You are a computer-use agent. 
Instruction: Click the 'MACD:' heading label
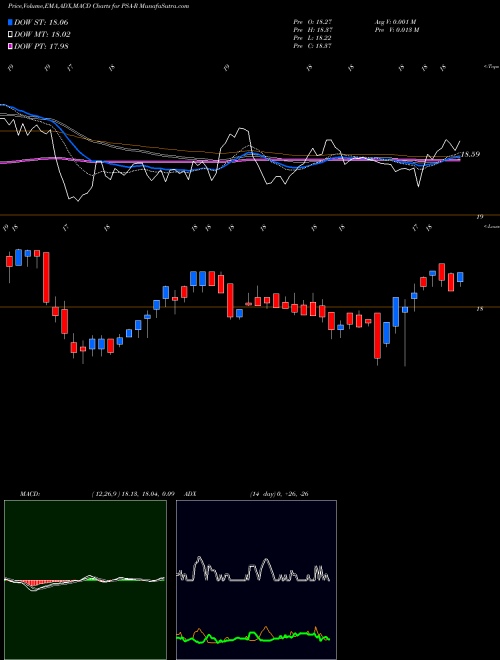coord(30,494)
